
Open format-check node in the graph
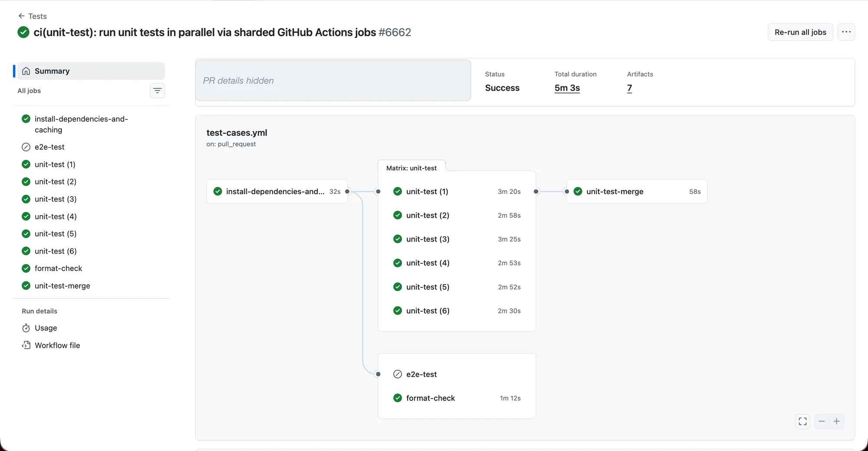(x=457, y=398)
